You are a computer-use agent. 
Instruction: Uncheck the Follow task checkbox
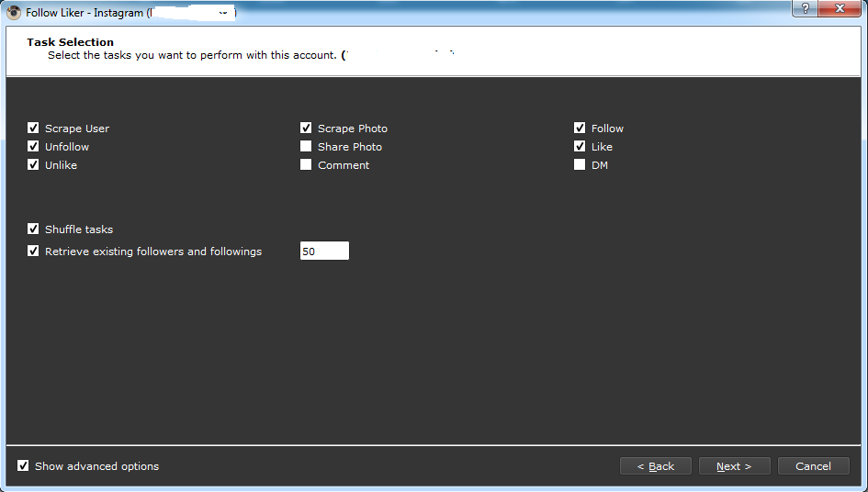tap(579, 128)
